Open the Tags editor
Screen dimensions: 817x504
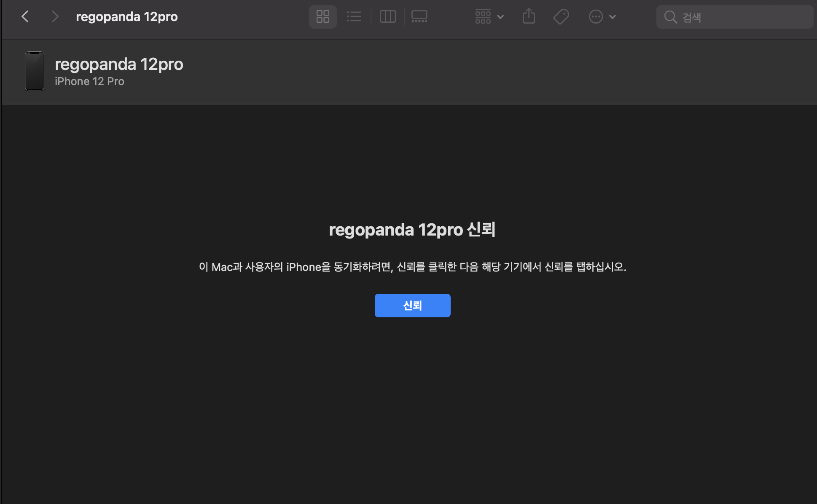561,17
